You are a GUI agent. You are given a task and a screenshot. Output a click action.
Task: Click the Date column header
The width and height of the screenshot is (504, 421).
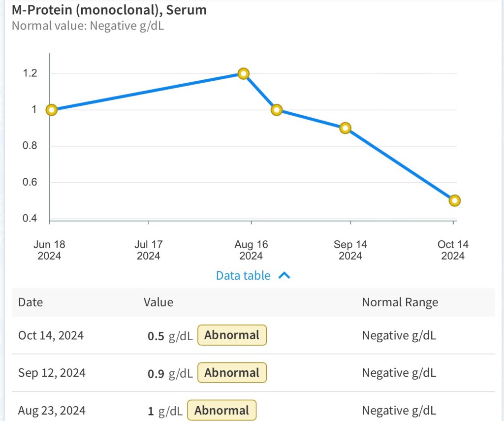(x=31, y=302)
